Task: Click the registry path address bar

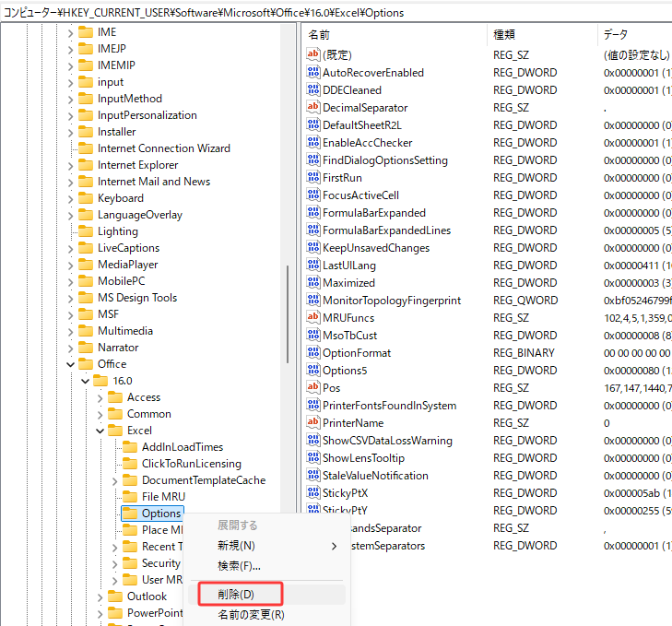Action: [336, 13]
